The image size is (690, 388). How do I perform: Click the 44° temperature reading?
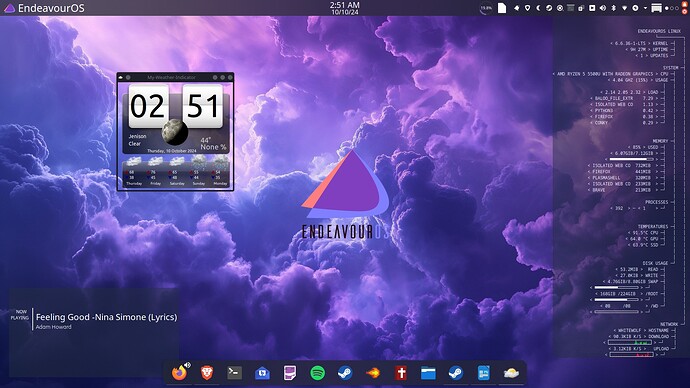206,140
